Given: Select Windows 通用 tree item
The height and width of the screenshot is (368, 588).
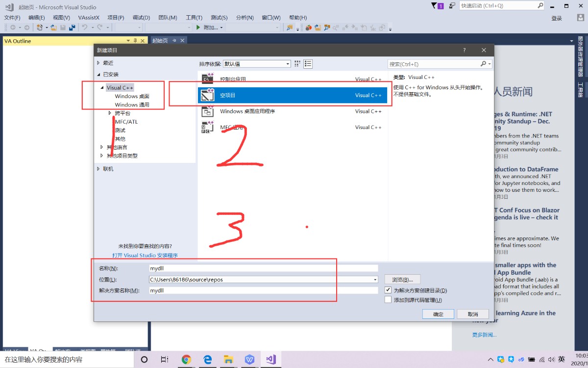Looking at the screenshot, I should tap(132, 105).
